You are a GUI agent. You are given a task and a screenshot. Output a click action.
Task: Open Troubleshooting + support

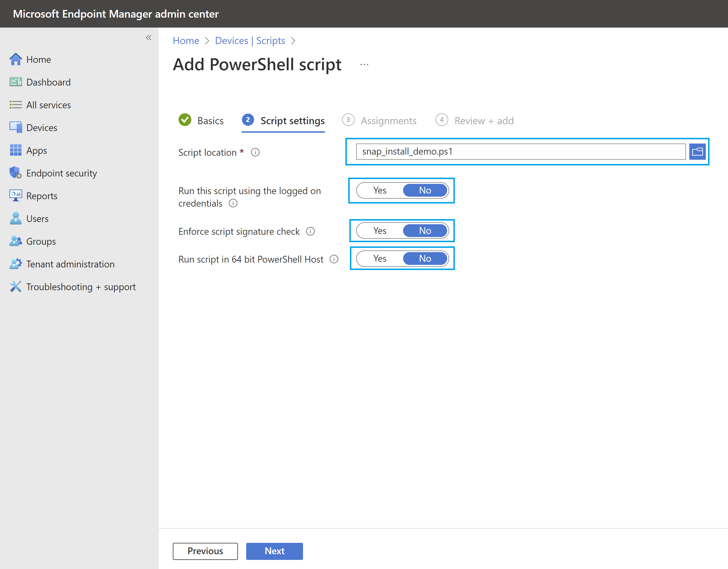tap(81, 287)
